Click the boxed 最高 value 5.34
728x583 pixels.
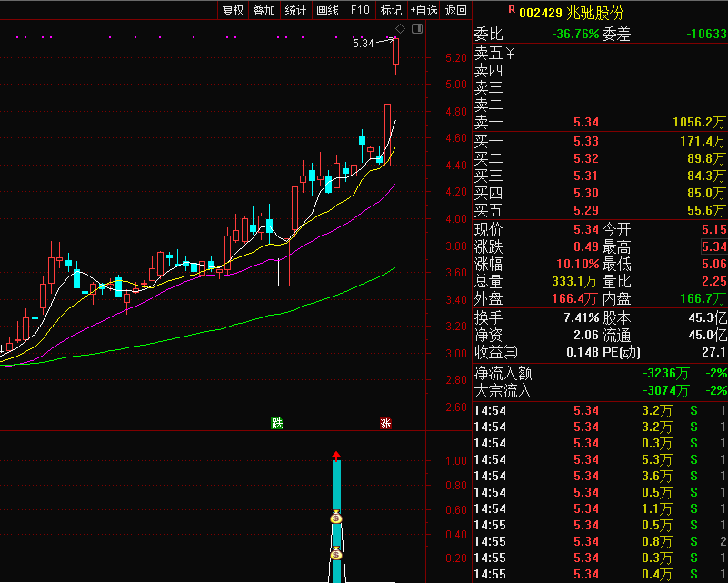click(714, 246)
